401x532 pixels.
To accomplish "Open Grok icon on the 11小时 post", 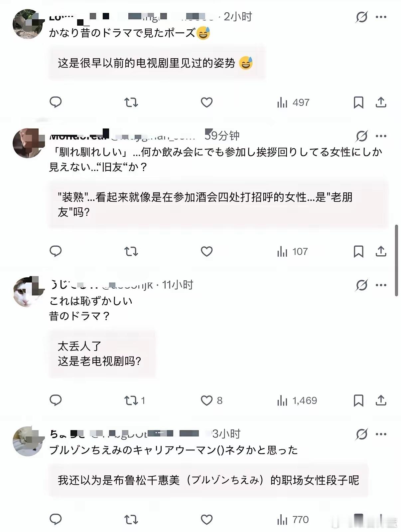I will point(361,285).
